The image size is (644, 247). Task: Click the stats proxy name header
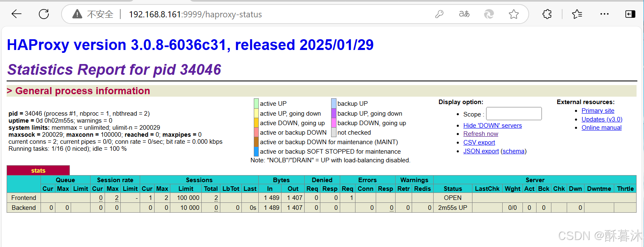(38, 171)
